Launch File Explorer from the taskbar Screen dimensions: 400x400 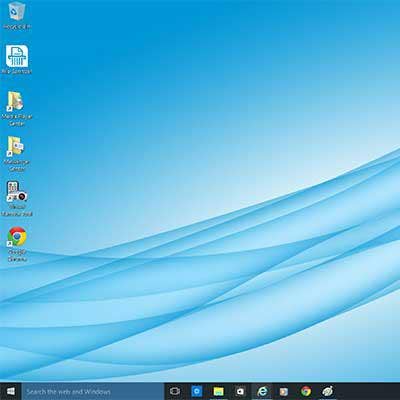218,391
